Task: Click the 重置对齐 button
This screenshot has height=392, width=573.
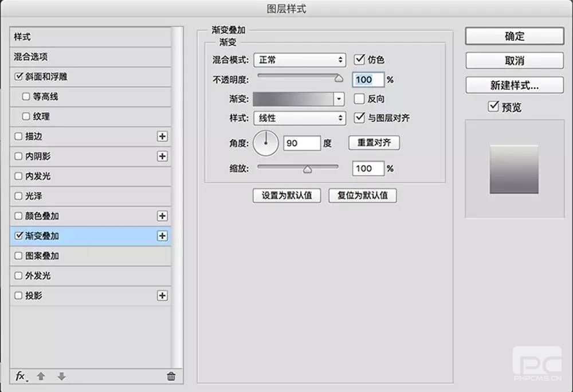Action: click(x=374, y=143)
